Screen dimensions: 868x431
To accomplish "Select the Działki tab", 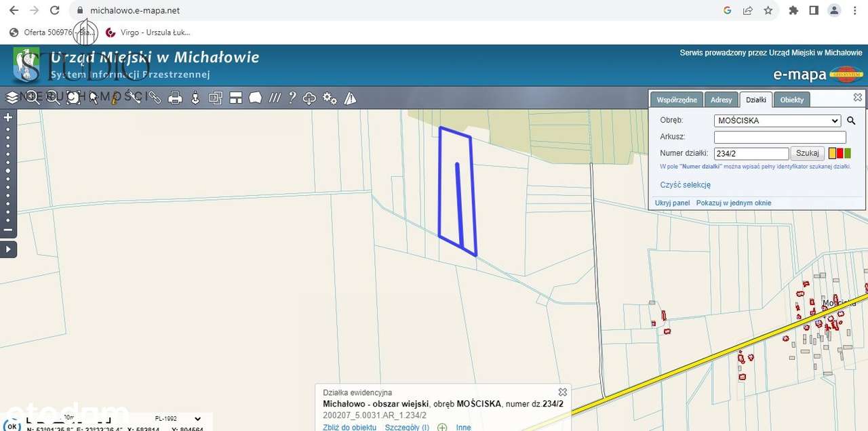I will [756, 100].
